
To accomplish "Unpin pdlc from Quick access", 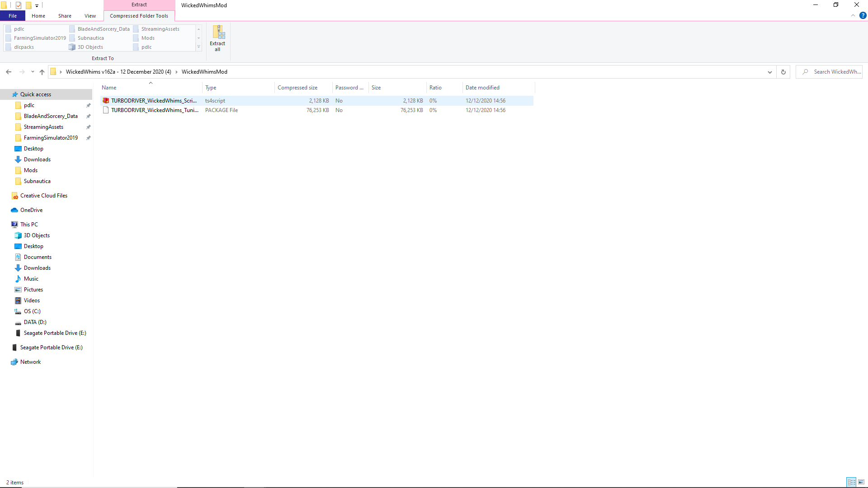I will click(89, 105).
